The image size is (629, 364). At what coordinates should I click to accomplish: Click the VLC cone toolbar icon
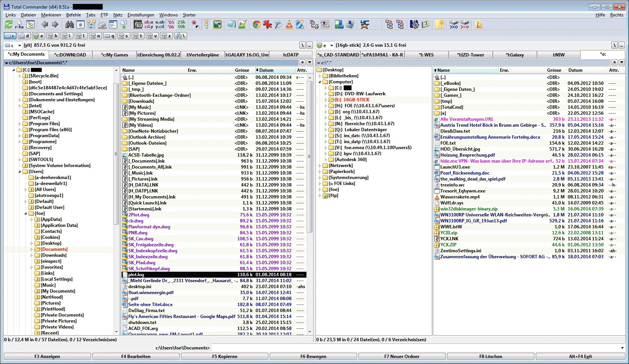pos(289,25)
